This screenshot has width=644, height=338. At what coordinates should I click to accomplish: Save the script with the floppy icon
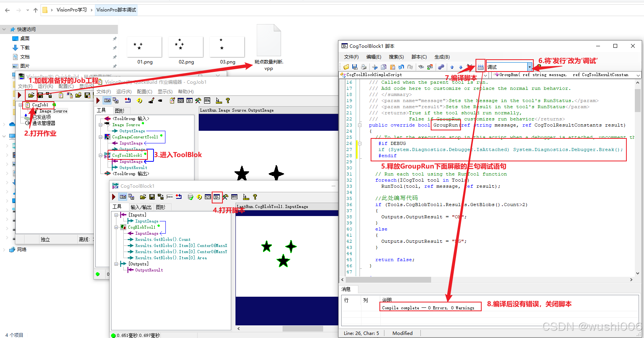click(x=355, y=67)
